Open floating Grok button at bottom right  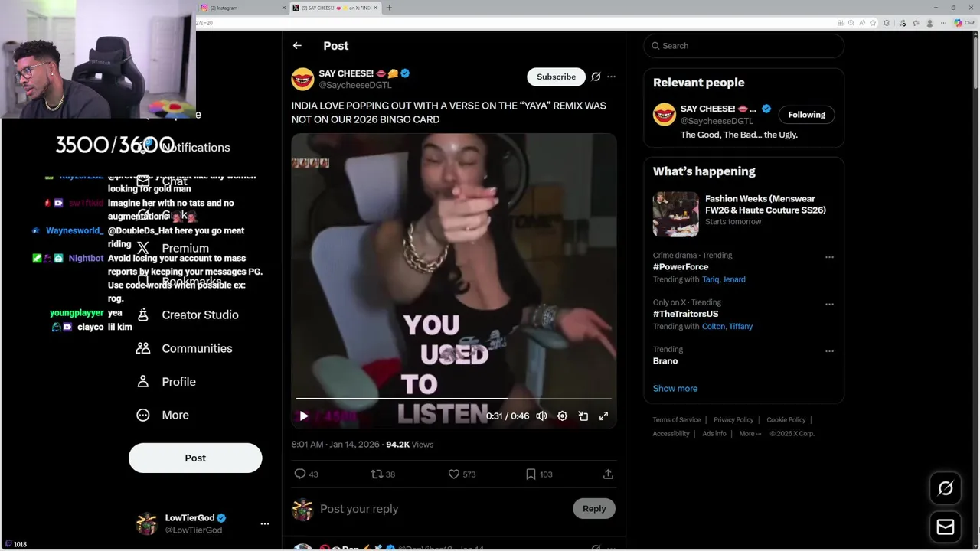point(946,488)
